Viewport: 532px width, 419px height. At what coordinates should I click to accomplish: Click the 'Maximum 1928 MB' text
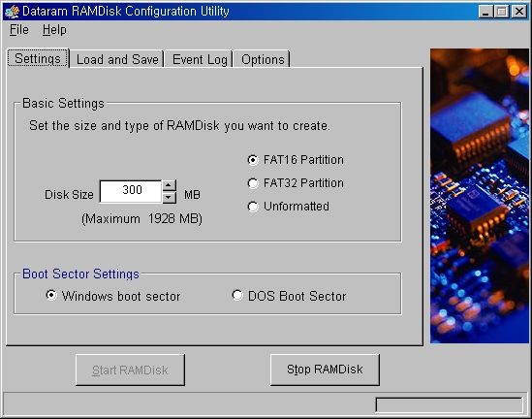click(x=141, y=218)
